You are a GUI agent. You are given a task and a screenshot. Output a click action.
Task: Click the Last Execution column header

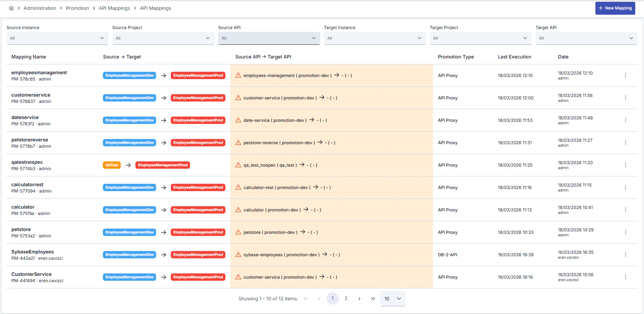click(514, 57)
